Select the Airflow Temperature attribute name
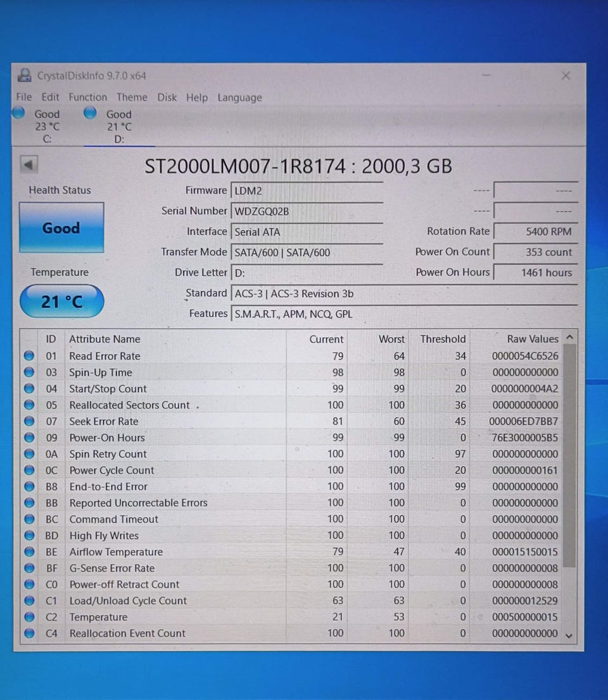Viewport: 608px width, 700px height. point(116,552)
